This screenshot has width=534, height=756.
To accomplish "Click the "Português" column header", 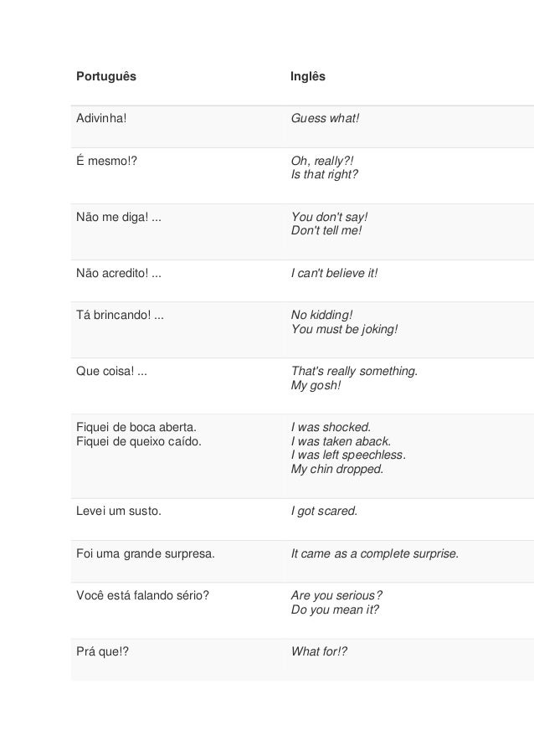I will click(106, 77).
